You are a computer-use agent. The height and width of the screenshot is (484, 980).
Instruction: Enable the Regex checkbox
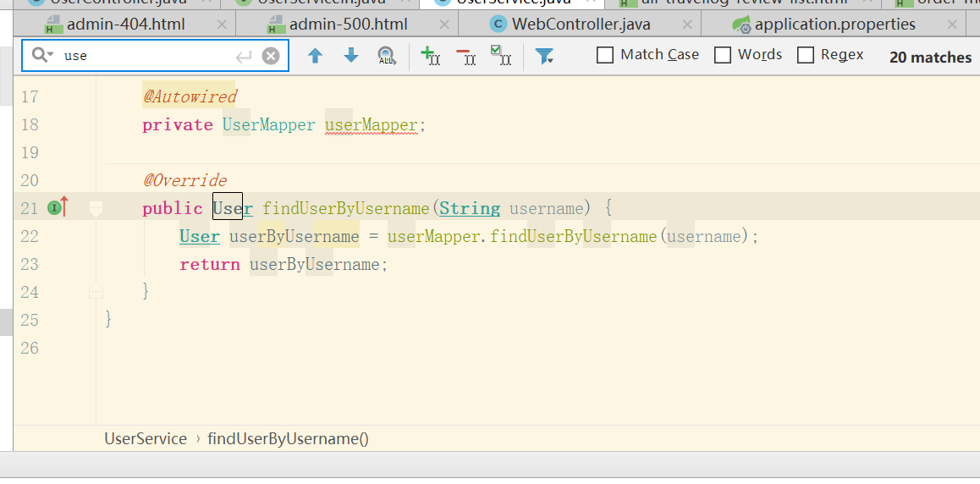coord(806,56)
